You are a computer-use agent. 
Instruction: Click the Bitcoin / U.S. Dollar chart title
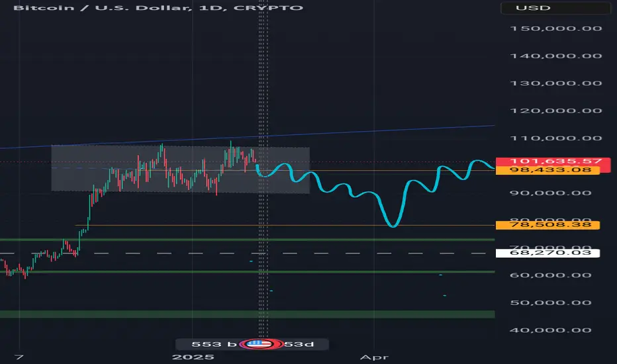(158, 7)
